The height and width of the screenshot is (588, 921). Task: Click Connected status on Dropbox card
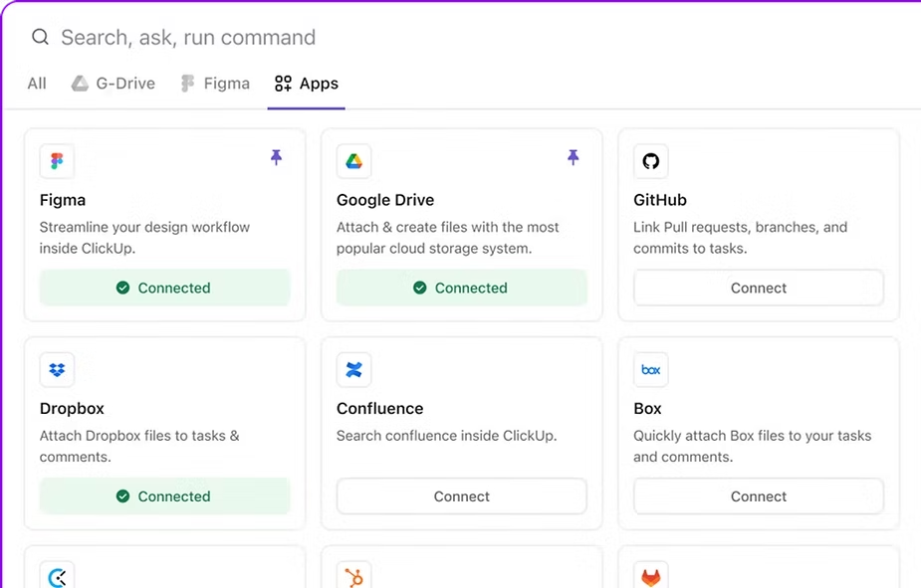coord(164,496)
